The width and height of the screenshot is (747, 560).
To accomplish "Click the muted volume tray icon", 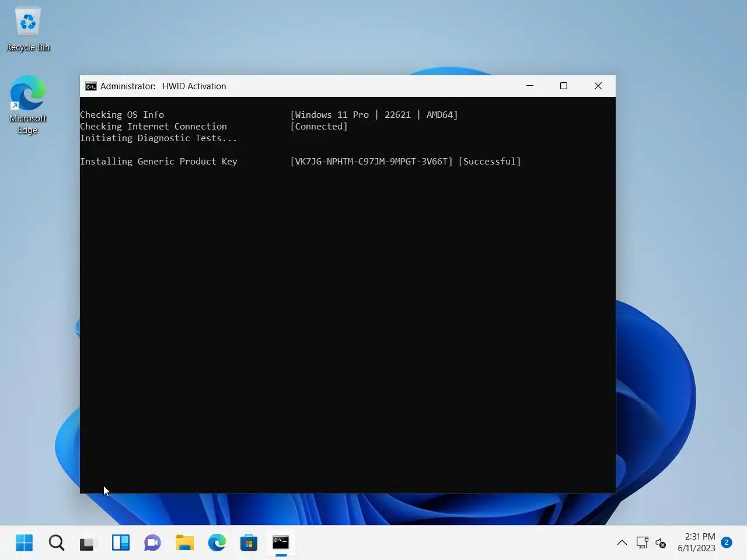I will click(x=661, y=543).
